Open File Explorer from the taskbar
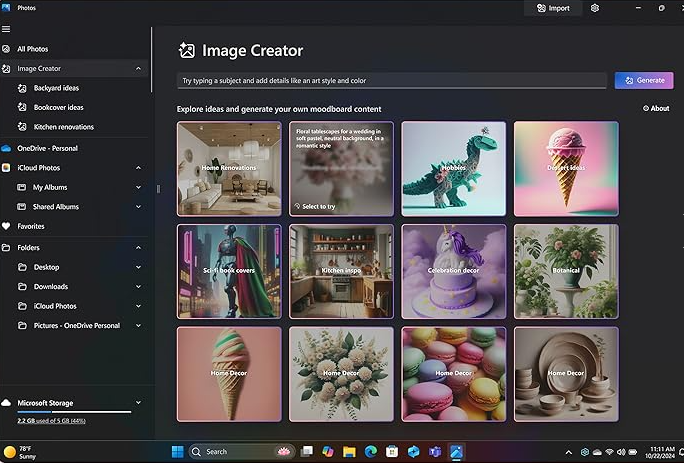Viewport: 684px width, 463px height. point(349,452)
